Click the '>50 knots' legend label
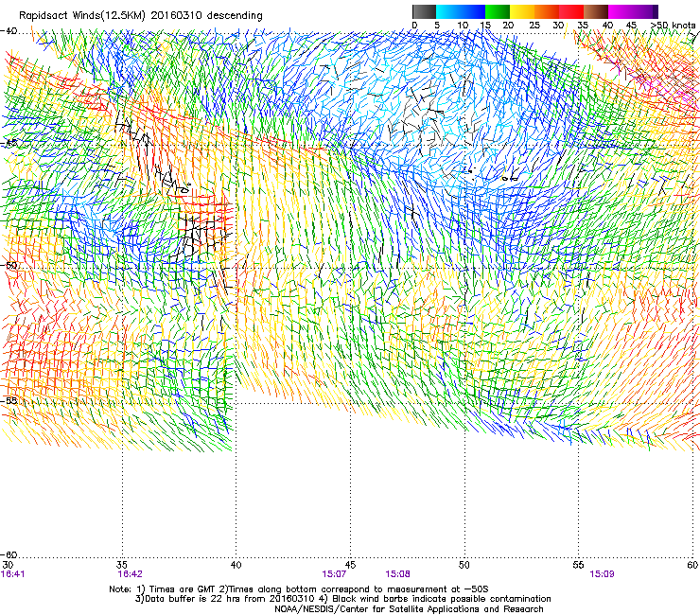This screenshot has height=615, width=700. [x=673, y=25]
